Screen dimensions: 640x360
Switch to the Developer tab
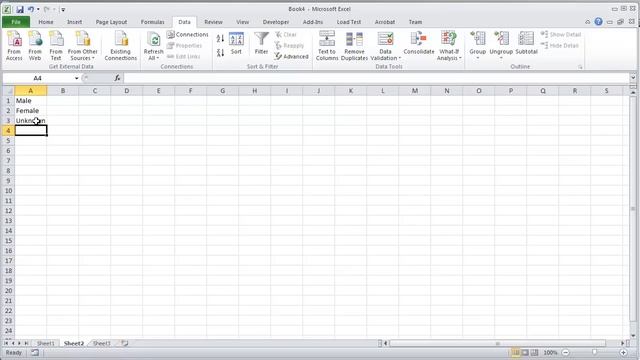(x=276, y=22)
